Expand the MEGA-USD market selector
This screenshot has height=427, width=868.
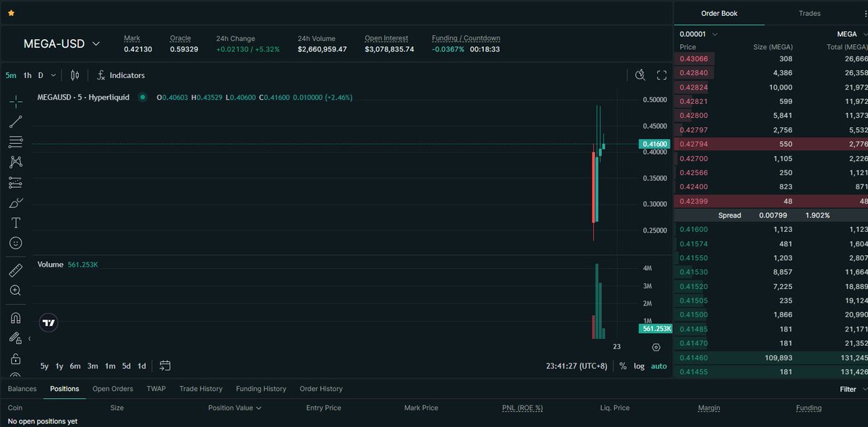[x=95, y=44]
